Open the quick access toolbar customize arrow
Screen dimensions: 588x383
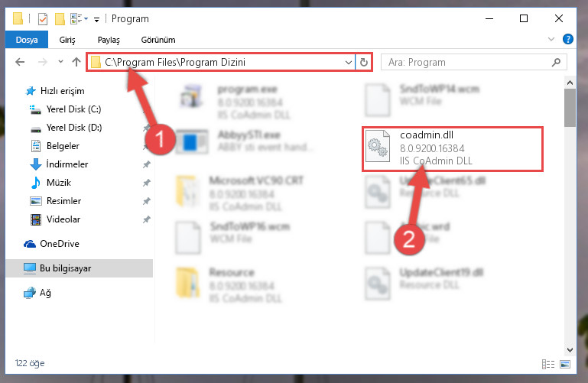97,19
